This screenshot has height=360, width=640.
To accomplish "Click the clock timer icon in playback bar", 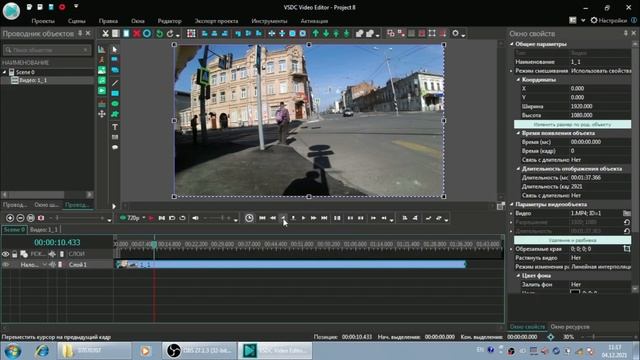I will 249,218.
